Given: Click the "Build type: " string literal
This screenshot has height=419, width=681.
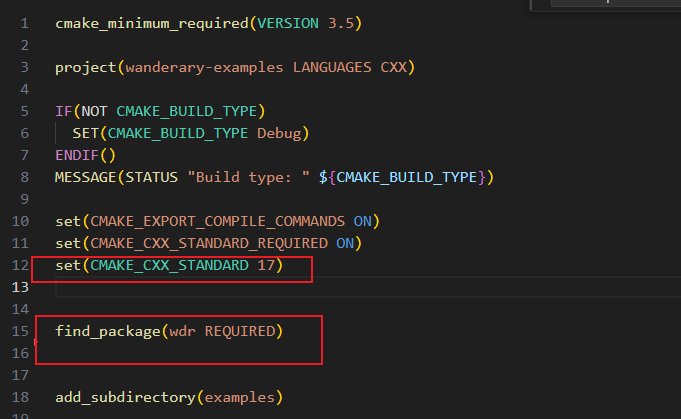Looking at the screenshot, I should pos(249,177).
